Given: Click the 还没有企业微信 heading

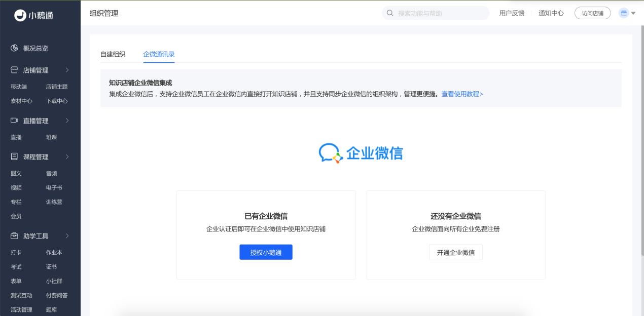Looking at the screenshot, I should pos(456,216).
